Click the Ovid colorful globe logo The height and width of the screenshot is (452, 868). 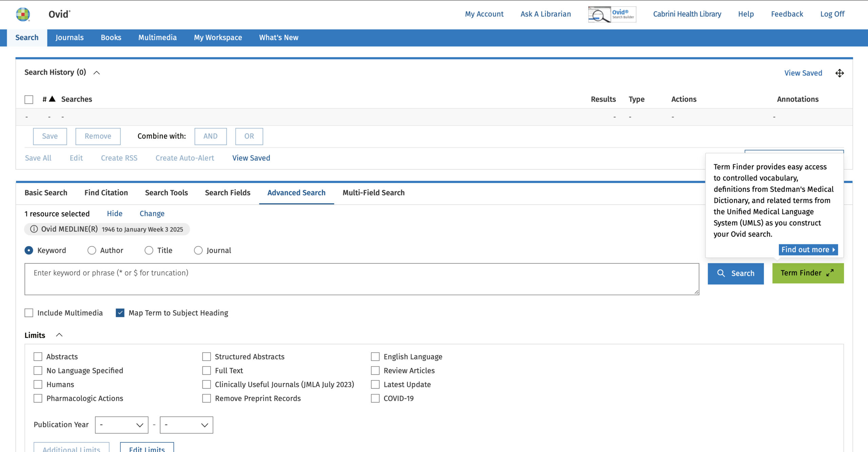(x=23, y=14)
